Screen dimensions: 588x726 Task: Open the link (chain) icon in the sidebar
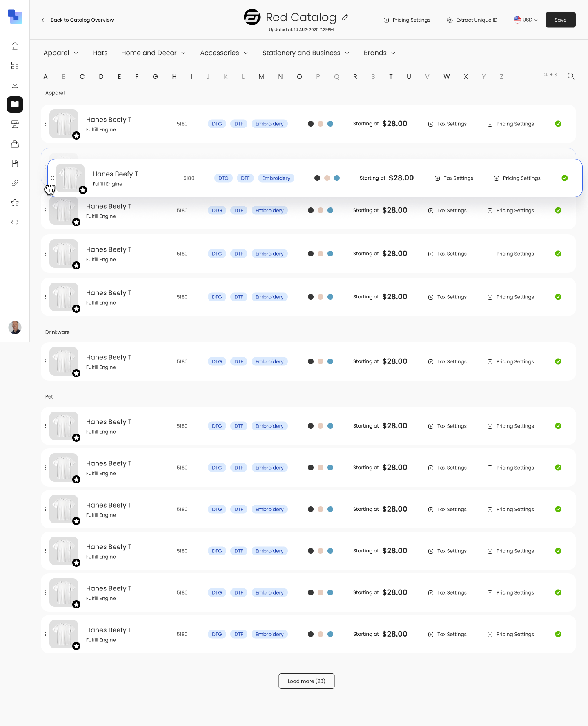[x=15, y=183]
